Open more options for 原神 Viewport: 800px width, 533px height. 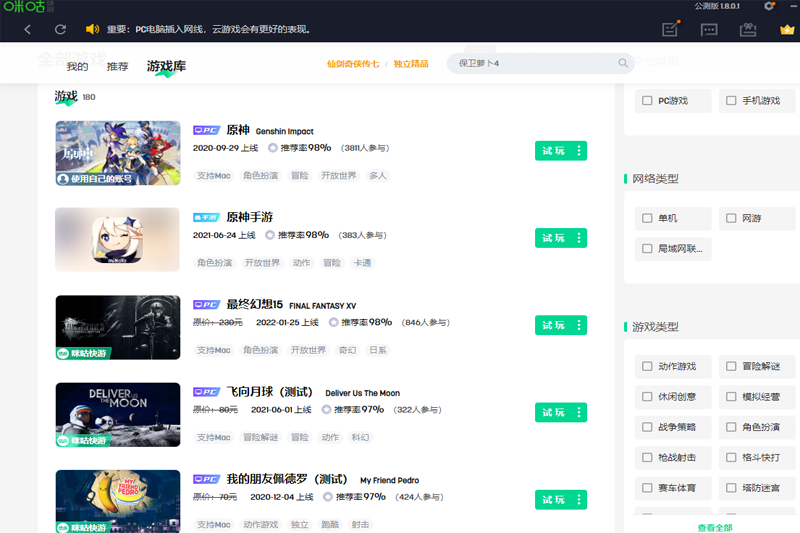(579, 150)
